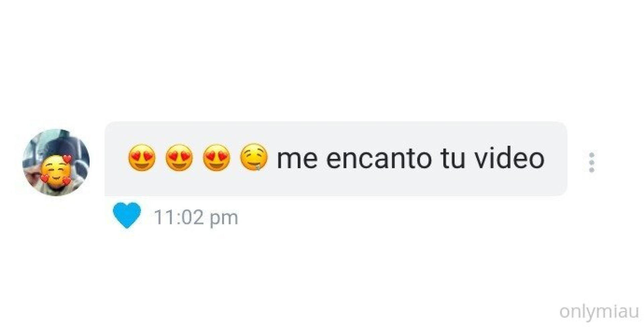Open the three-dot message options menu
Screen dimensions: 644x327
(592, 162)
